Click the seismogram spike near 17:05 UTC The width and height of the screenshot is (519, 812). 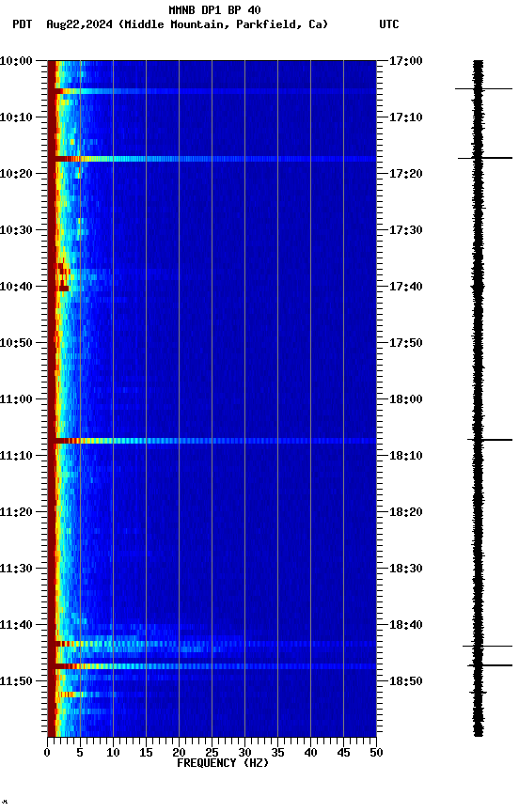point(484,89)
